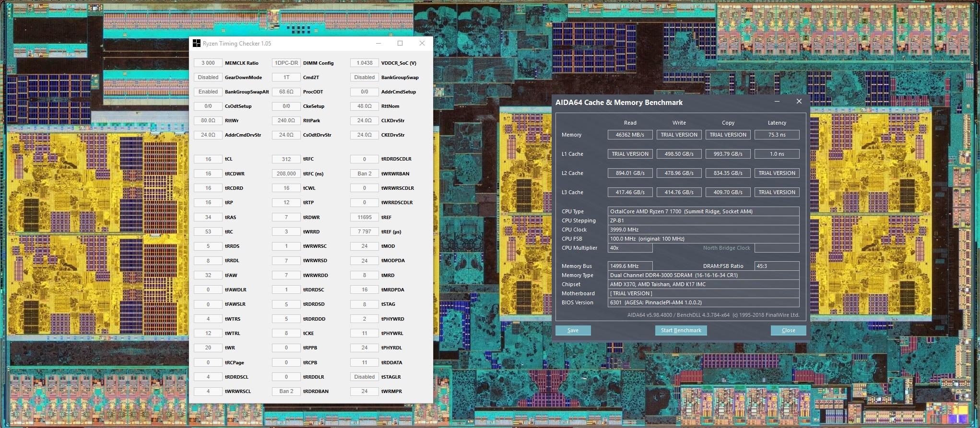Click the Memory Type DDR4-3000 field
Viewport: 980px width, 428px height.
(703, 275)
